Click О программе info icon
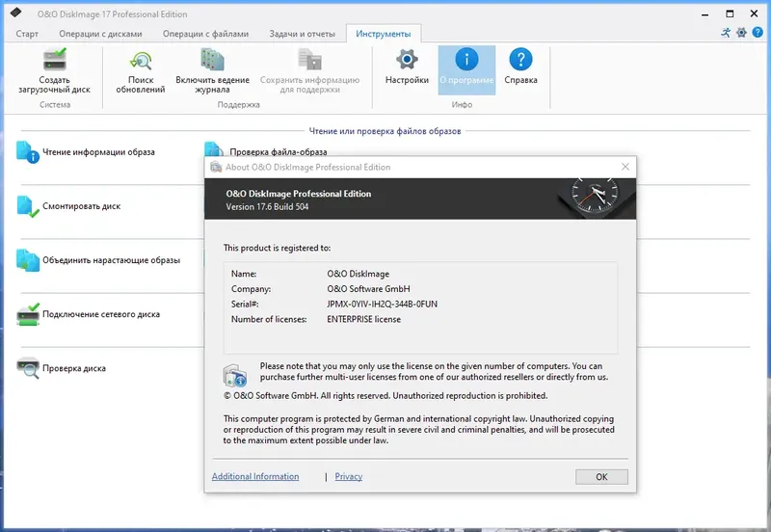Screen dimensions: 771x532 466,60
